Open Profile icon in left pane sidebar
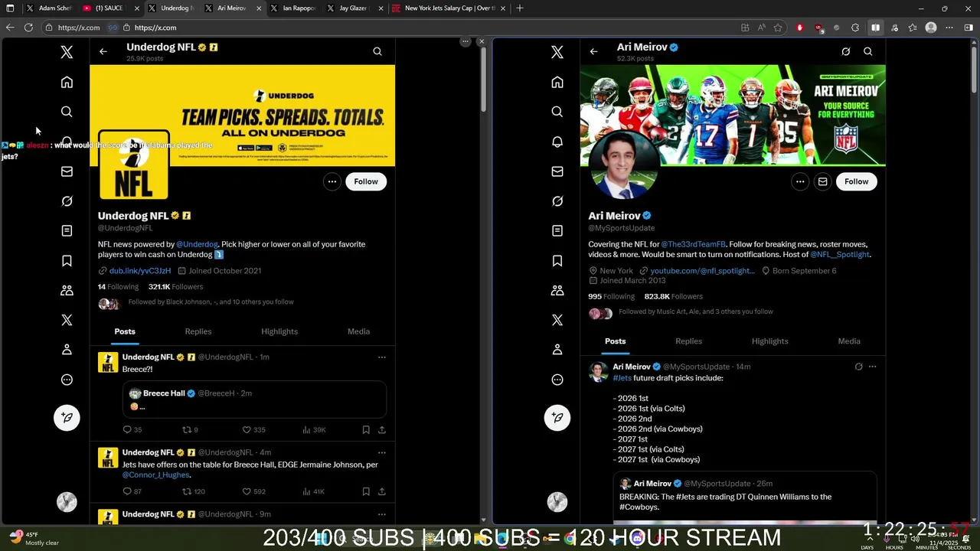 [x=67, y=350]
